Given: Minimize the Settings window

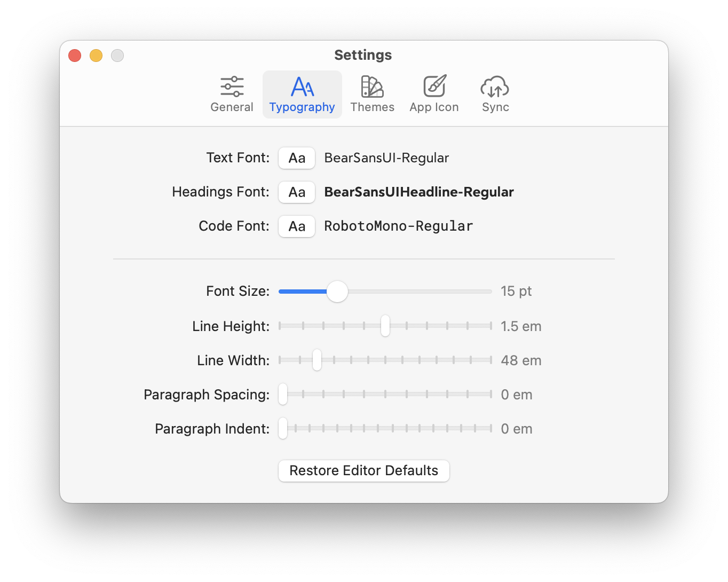Looking at the screenshot, I should (x=96, y=56).
